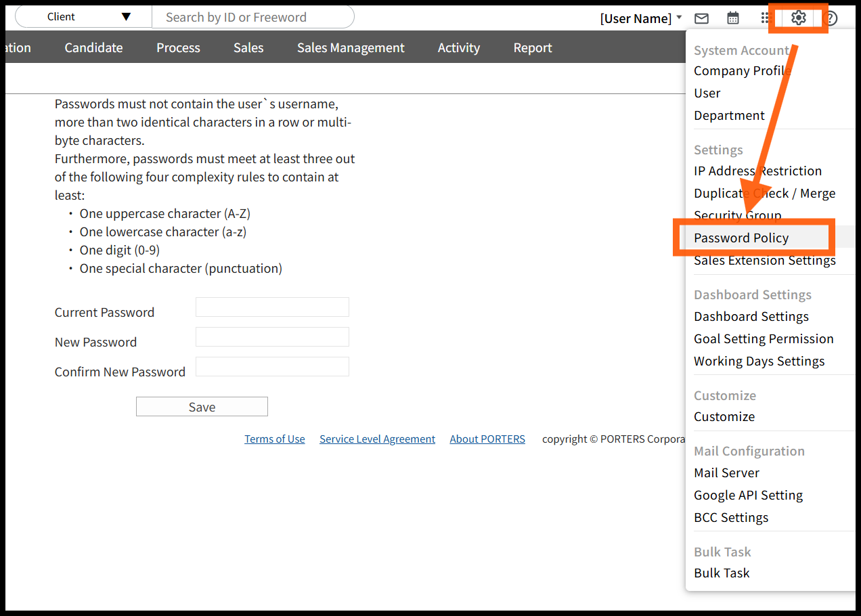The image size is (861, 616).
Task: Select Password Policy from settings menu
Action: click(x=741, y=238)
